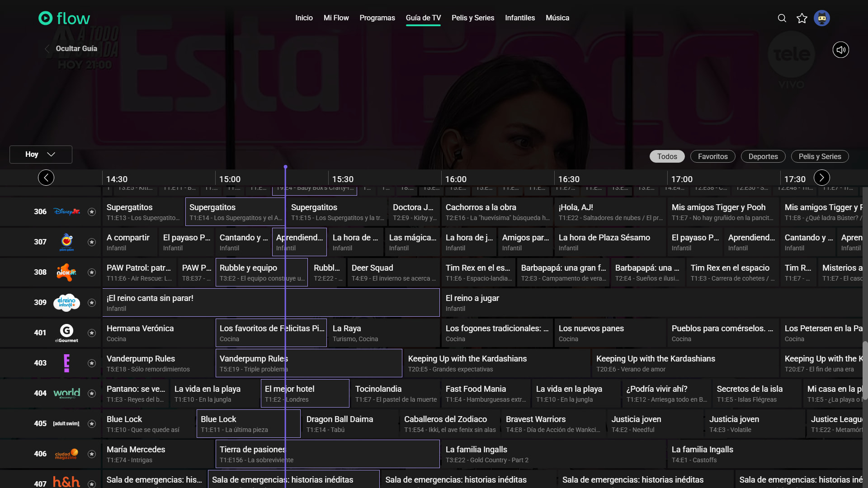The image size is (868, 488).
Task: Select Hermana Verónica program
Action: click(158, 333)
